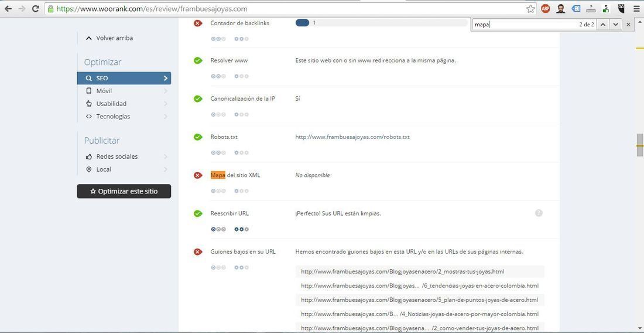Click the mobile phone icon by Móvil
The width and height of the screenshot is (644, 333).
point(89,91)
